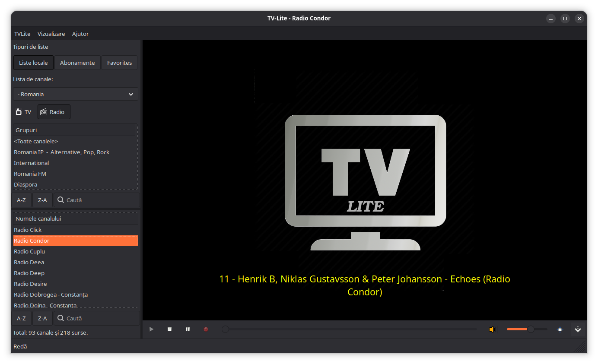
Task: Sort groups Z-A above channel list
Action: tap(42, 200)
